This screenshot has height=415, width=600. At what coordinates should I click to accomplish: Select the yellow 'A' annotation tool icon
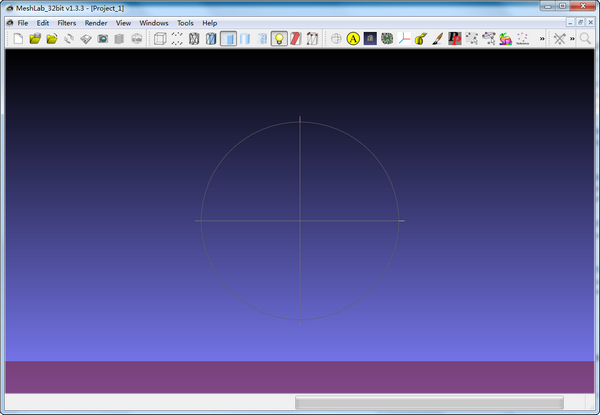[x=353, y=39]
